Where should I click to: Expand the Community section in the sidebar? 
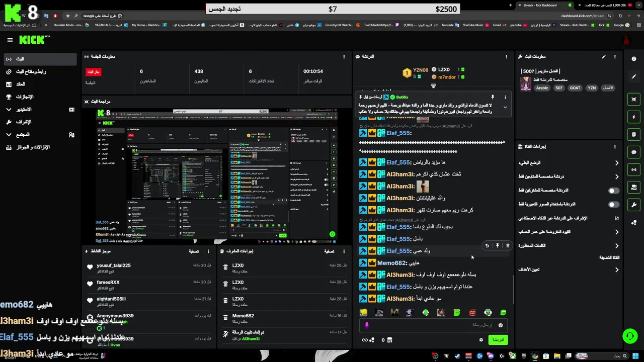(9, 134)
